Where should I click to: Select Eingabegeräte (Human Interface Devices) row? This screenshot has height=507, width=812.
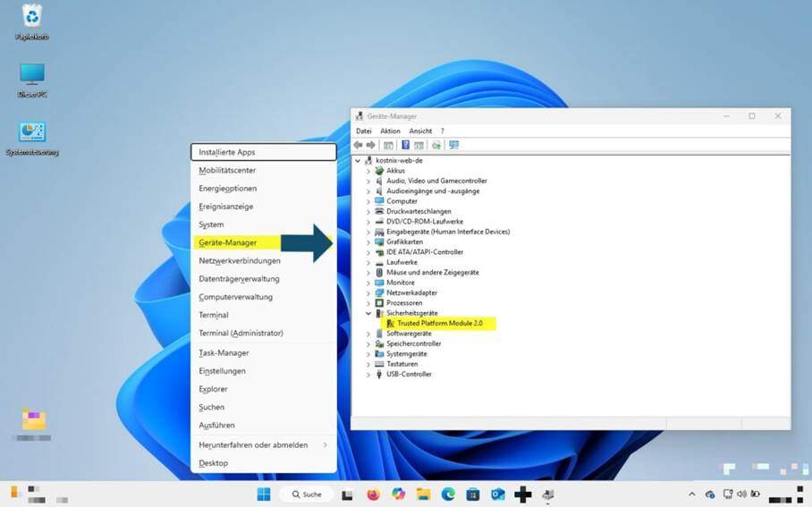(x=448, y=232)
